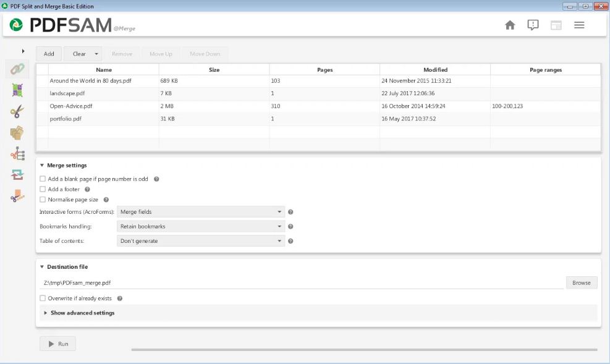
Task: Check the Add a footer option
Action: pos(43,189)
